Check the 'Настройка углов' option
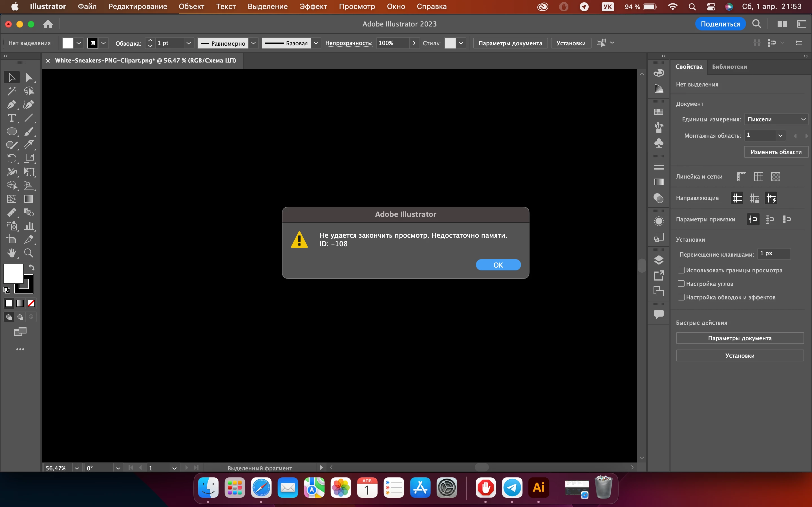 tap(681, 284)
